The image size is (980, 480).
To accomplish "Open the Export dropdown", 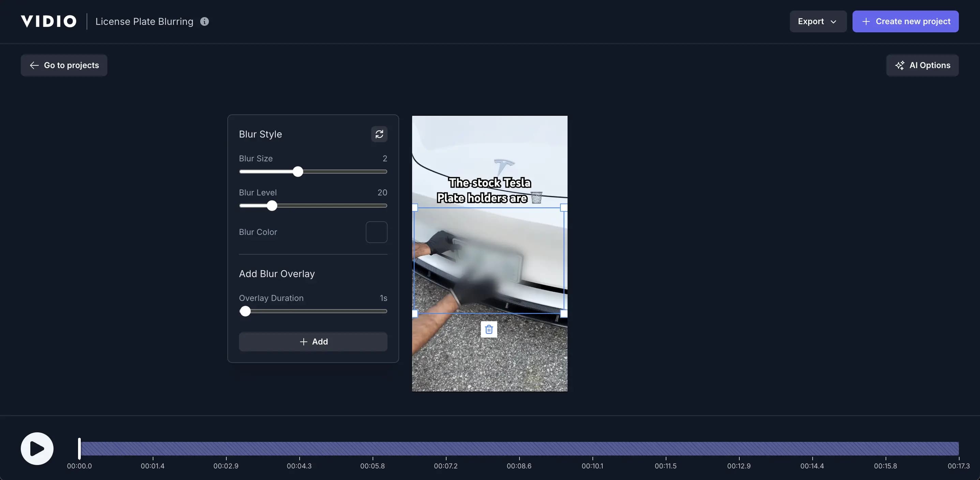I will click(x=817, y=21).
